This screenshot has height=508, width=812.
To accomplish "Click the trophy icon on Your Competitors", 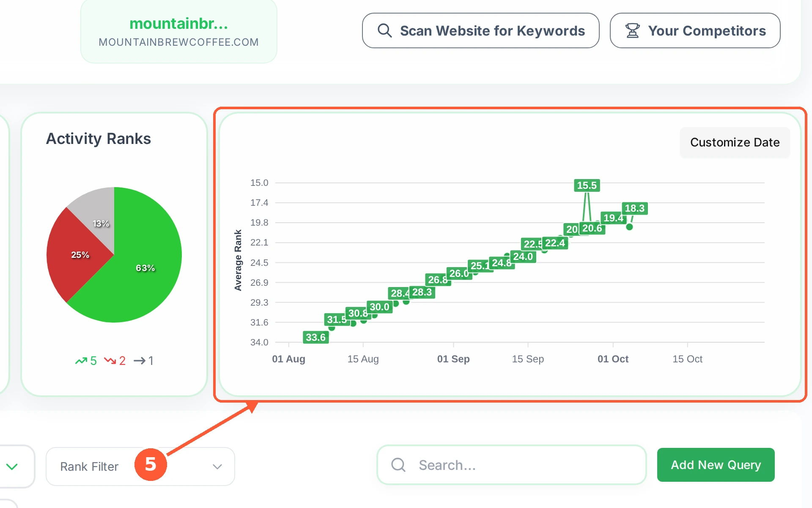I will tap(632, 30).
